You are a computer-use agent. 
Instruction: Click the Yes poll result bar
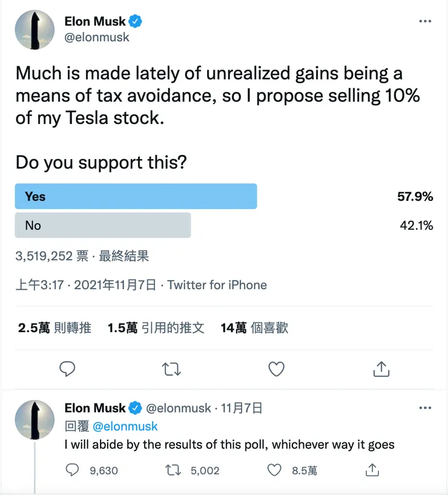click(x=134, y=196)
